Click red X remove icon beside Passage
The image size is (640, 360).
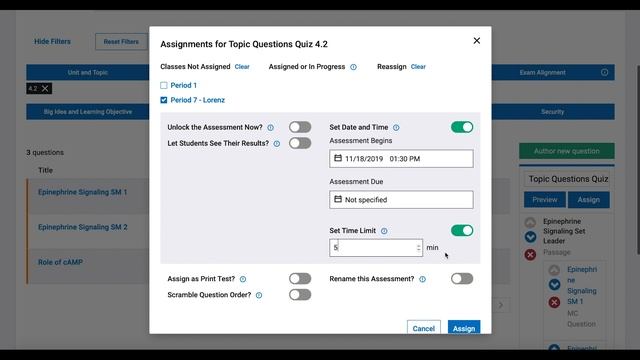pos(530,255)
